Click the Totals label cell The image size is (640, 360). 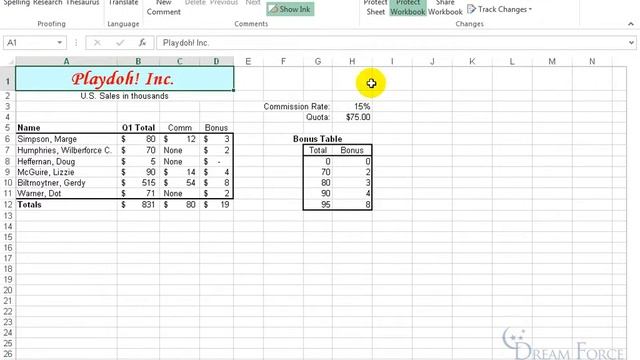tap(66, 204)
